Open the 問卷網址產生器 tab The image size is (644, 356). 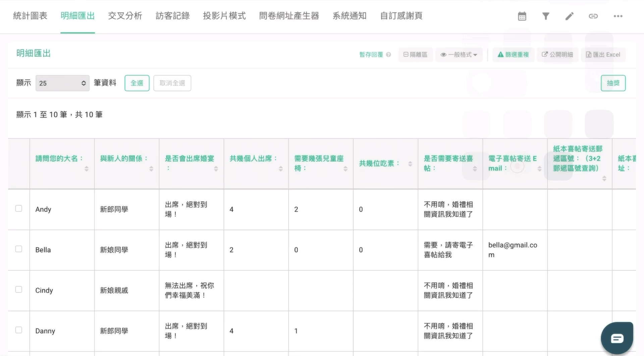coord(289,16)
